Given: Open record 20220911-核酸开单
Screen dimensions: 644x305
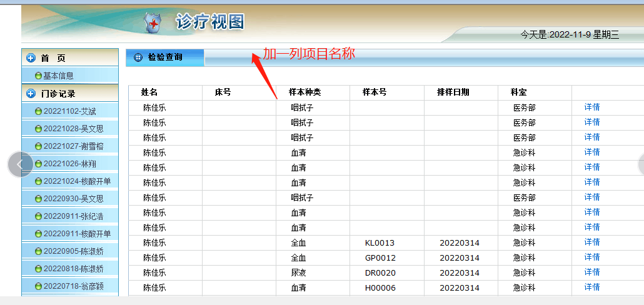Looking at the screenshot, I should pyautogui.click(x=77, y=234).
